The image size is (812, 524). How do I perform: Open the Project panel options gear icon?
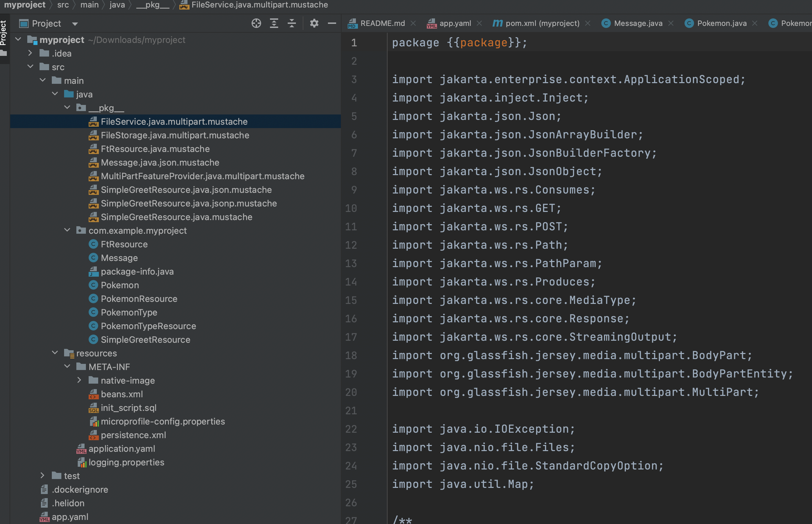point(314,23)
